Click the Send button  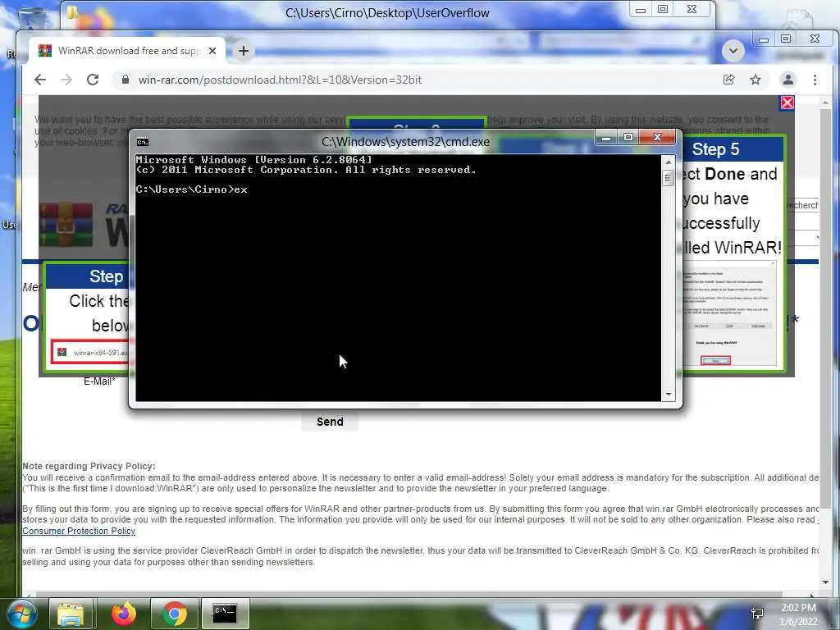[330, 422]
